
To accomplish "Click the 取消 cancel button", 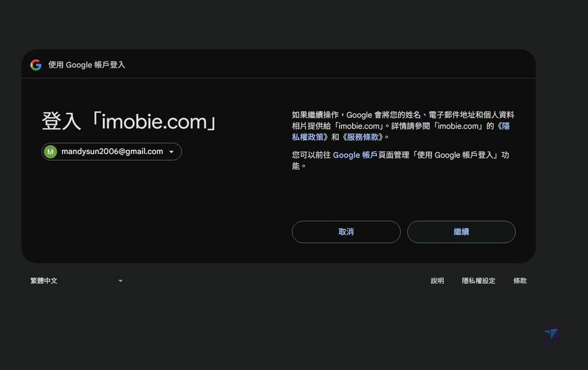I will tap(346, 232).
